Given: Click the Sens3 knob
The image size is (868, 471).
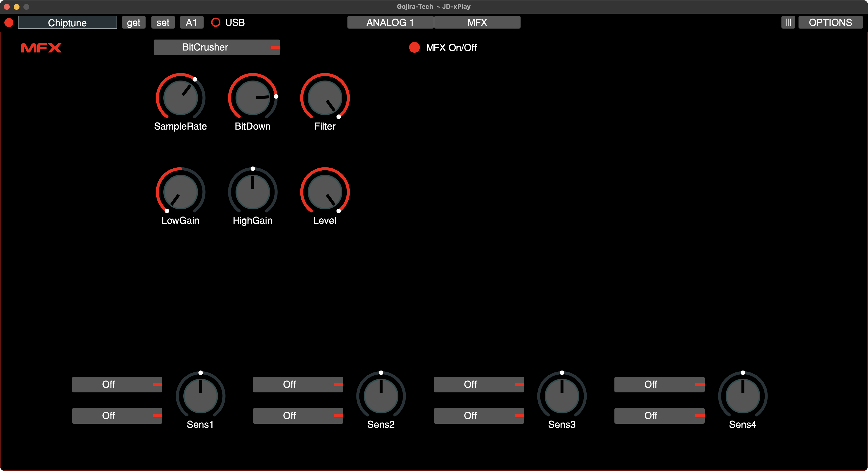Looking at the screenshot, I should 562,396.
